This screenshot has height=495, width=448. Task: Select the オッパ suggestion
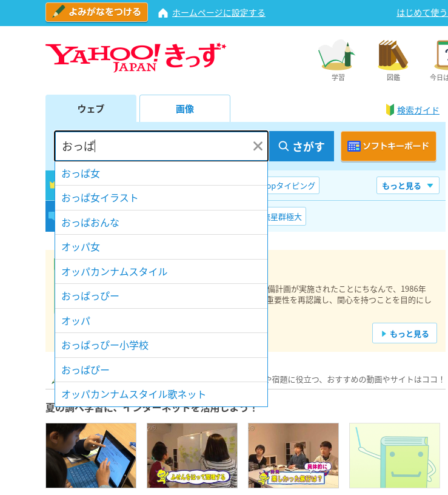click(161, 321)
